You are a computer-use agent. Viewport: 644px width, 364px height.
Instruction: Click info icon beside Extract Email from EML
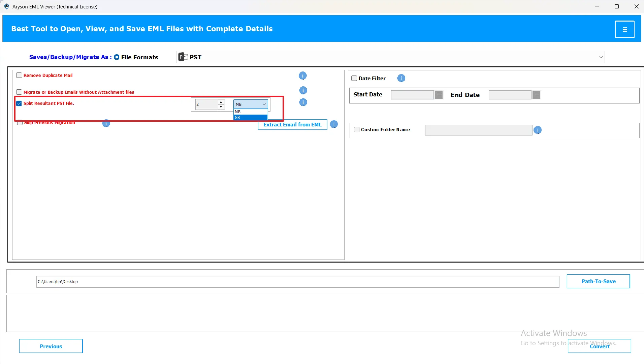click(333, 124)
